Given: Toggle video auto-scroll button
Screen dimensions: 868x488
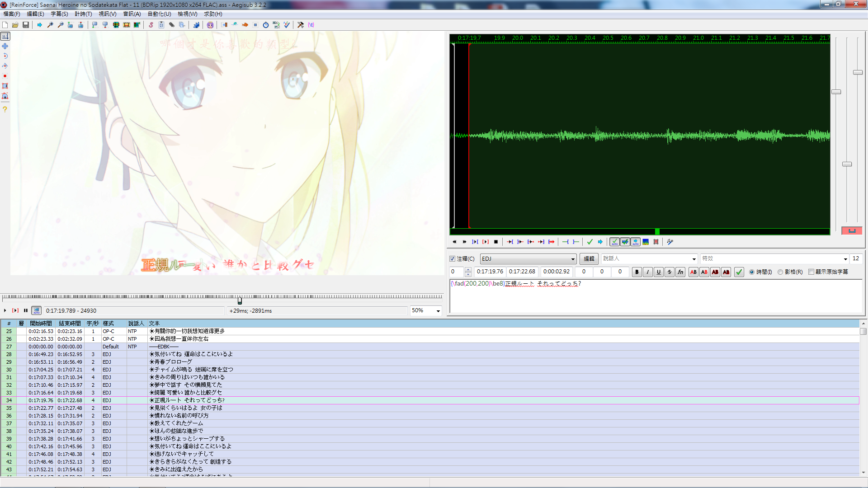Looking at the screenshot, I should tap(36, 310).
